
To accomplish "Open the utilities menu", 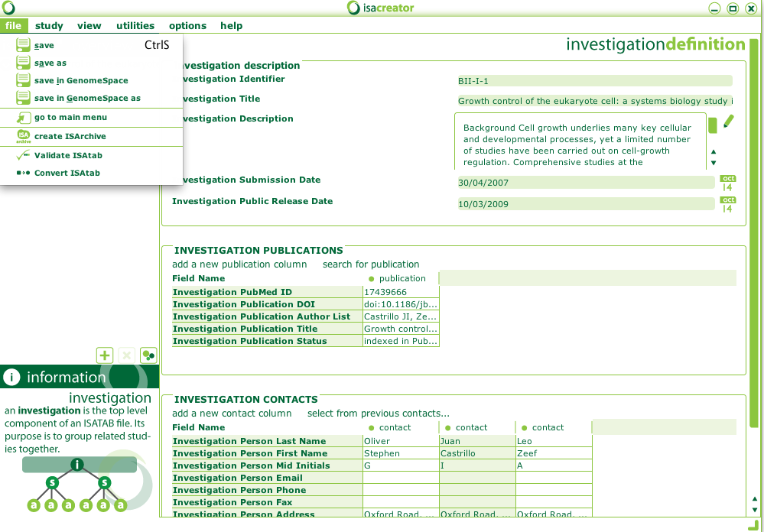I will 135,26.
